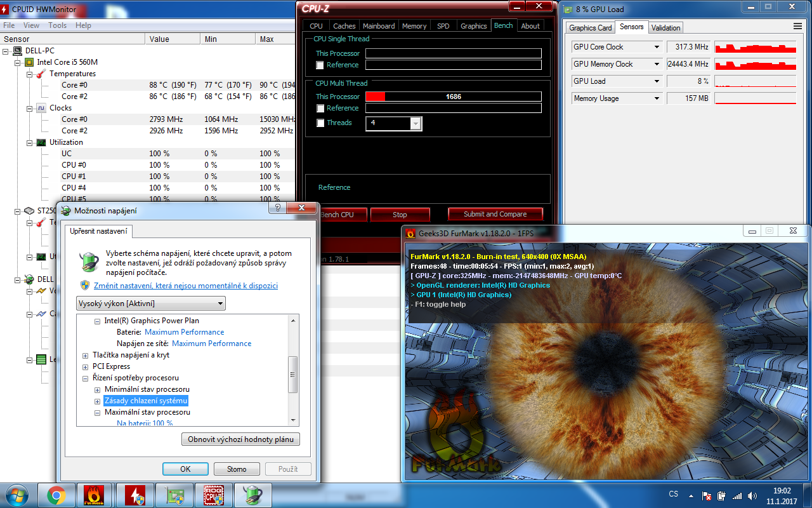
Task: Collapse the DELL-PC root node
Action: [x=6, y=51]
